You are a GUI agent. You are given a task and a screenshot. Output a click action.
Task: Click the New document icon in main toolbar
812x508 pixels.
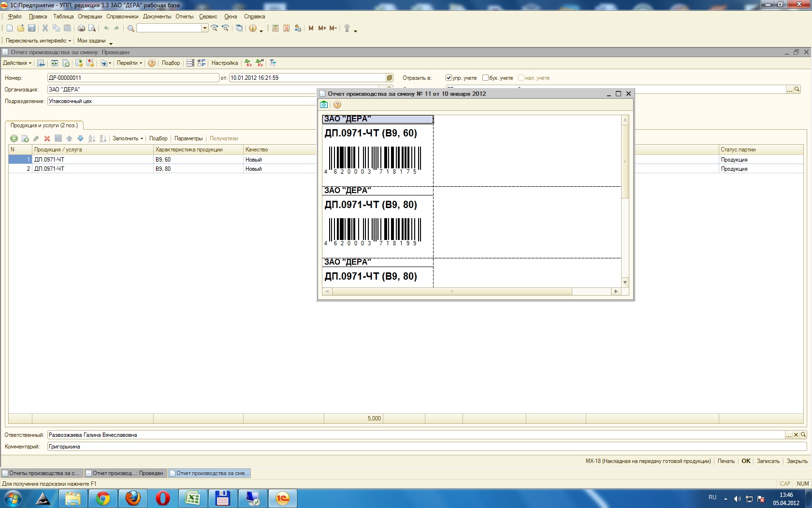point(10,29)
